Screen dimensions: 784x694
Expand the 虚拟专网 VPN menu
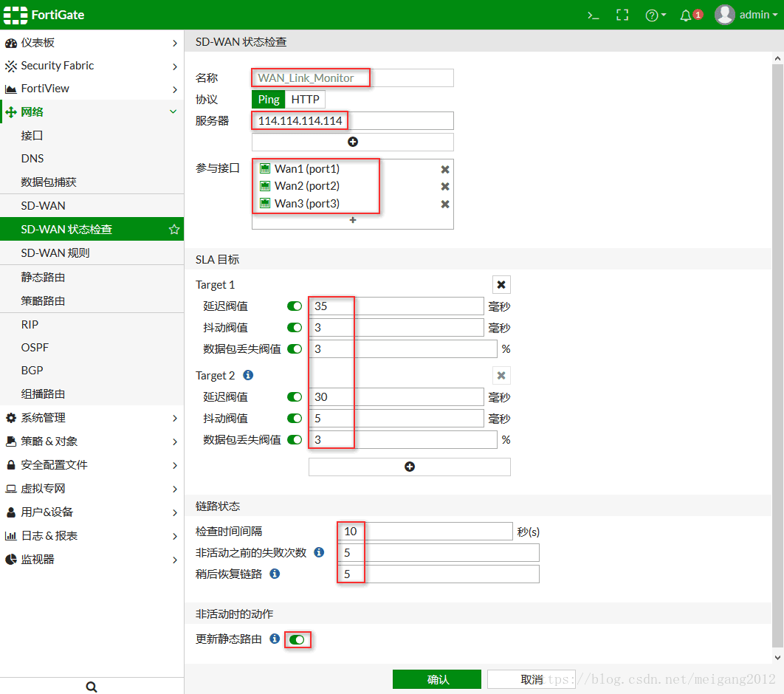pos(92,489)
